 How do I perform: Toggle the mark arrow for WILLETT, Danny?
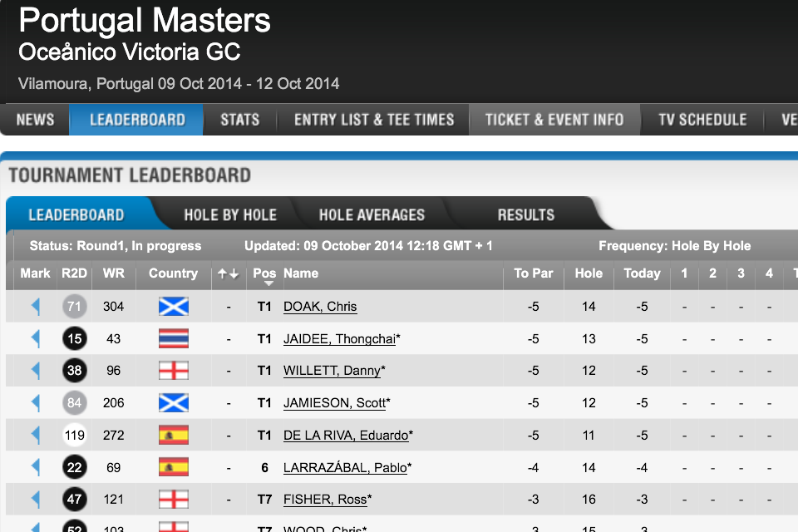35,371
